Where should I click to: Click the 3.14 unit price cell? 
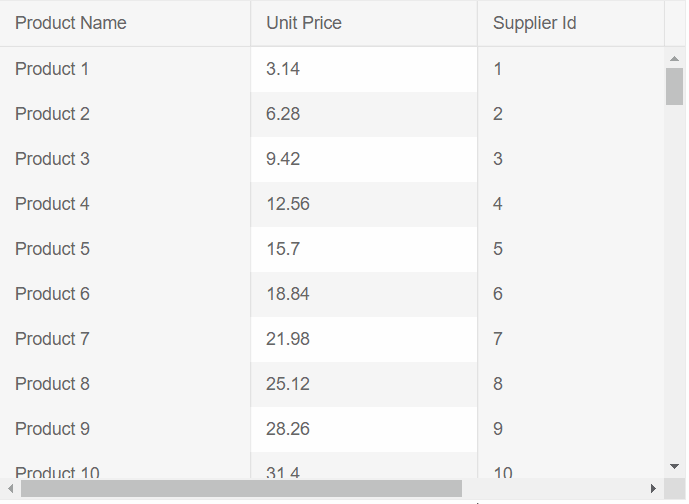283,69
